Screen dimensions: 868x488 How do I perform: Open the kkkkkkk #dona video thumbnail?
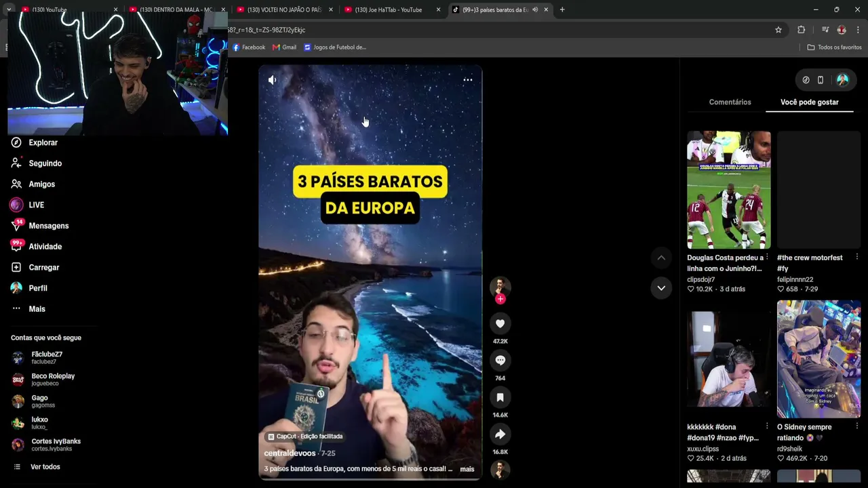(729, 359)
